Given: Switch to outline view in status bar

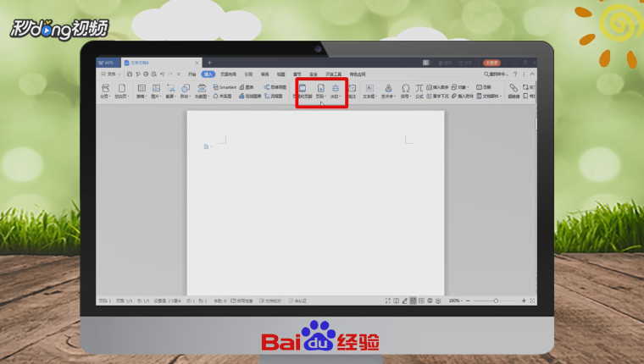Looking at the screenshot, I should pos(421,301).
